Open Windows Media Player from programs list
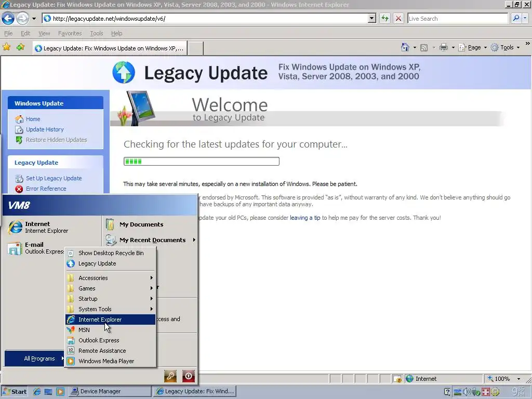 coord(111,362)
